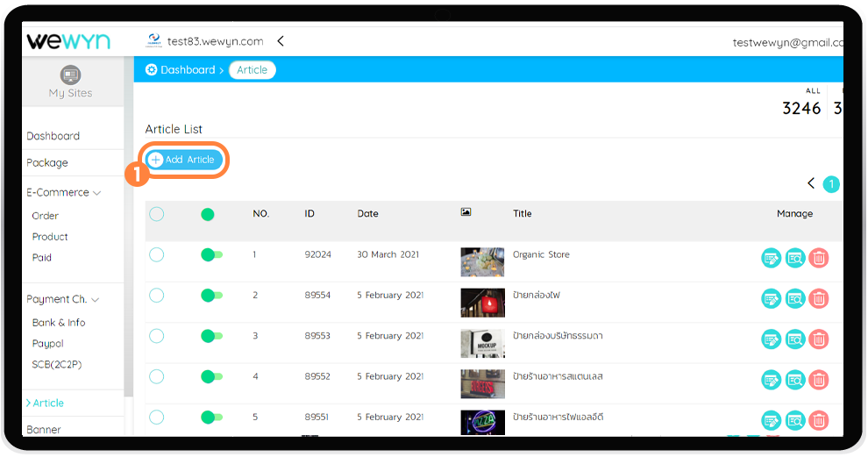Click image column header icon
The height and width of the screenshot is (457, 868).
click(x=466, y=212)
